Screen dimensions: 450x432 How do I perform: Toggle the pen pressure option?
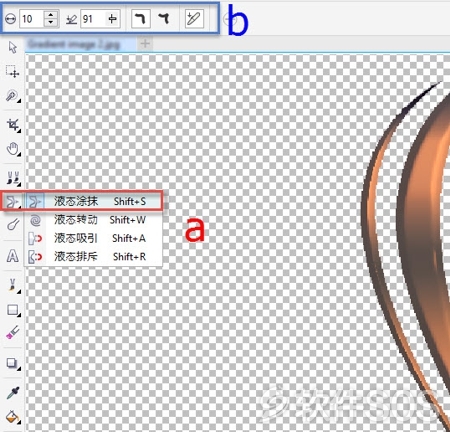pos(194,19)
